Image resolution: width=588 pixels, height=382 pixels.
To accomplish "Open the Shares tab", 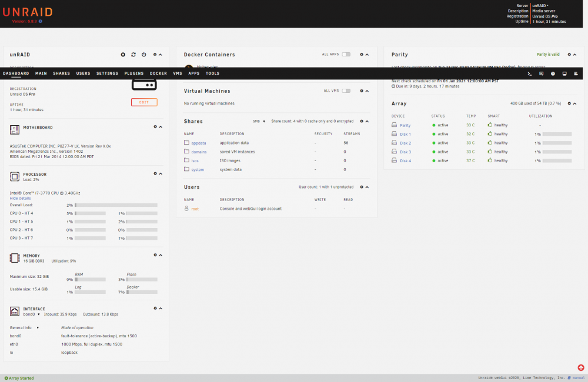I will tap(62, 73).
